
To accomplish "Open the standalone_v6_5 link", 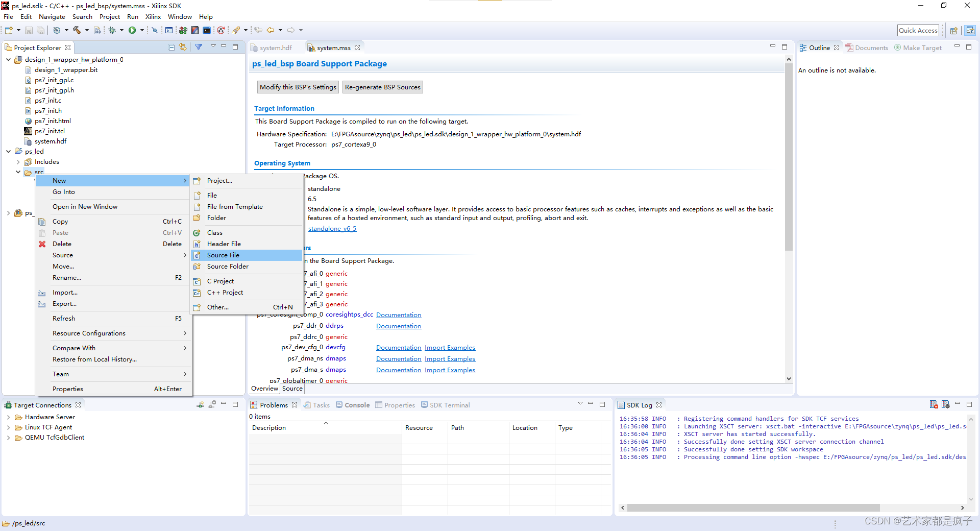I will point(332,229).
